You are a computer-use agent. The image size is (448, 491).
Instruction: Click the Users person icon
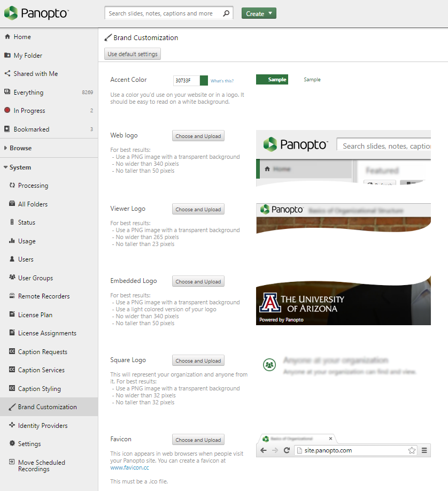pos(12,259)
